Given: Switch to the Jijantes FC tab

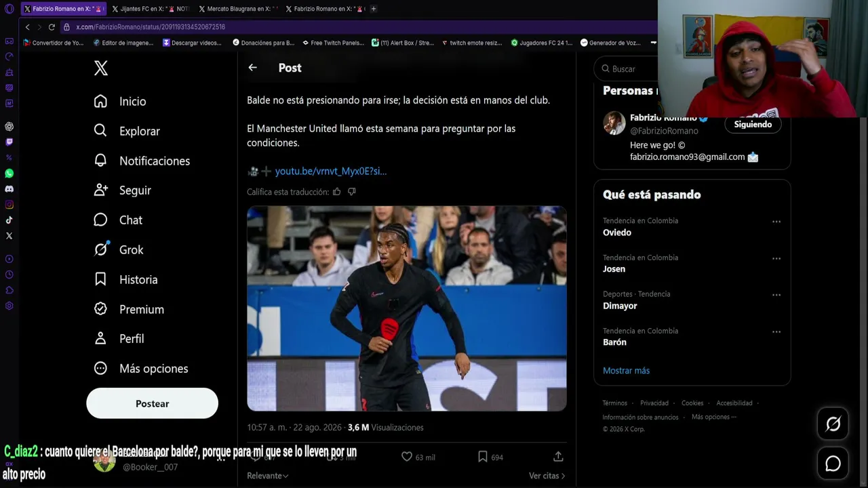Looking at the screenshot, I should click(x=149, y=9).
